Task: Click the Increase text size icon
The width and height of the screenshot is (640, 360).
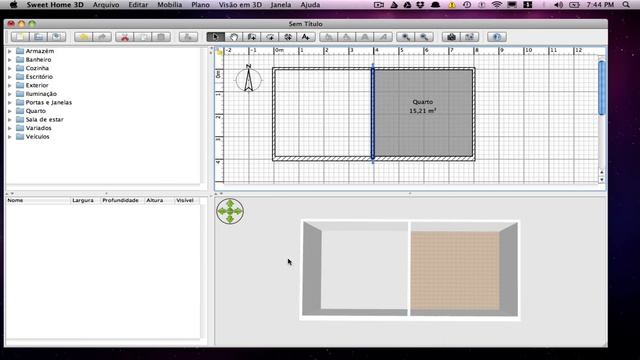Action: (328, 37)
